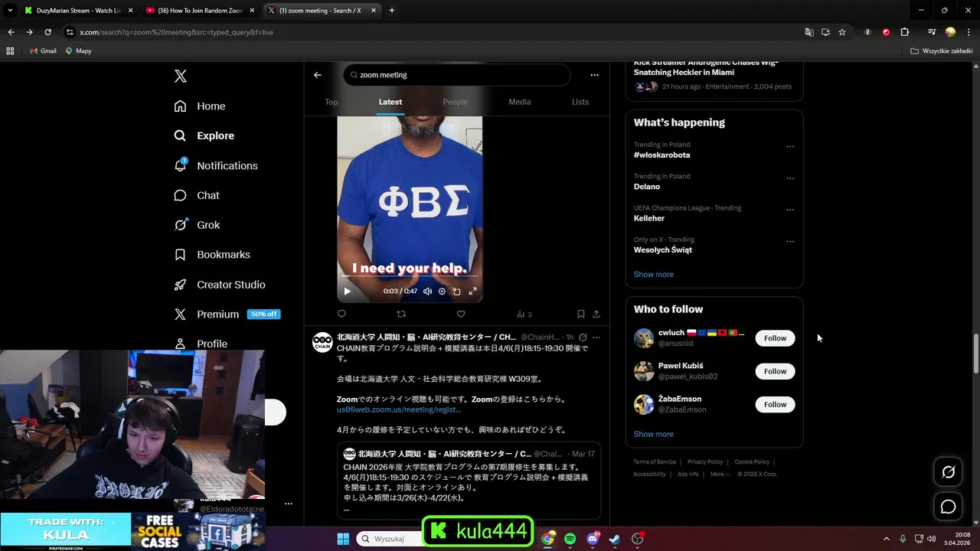Open CHAIN account avatar
This screenshot has width=980, height=551.
coord(322,342)
